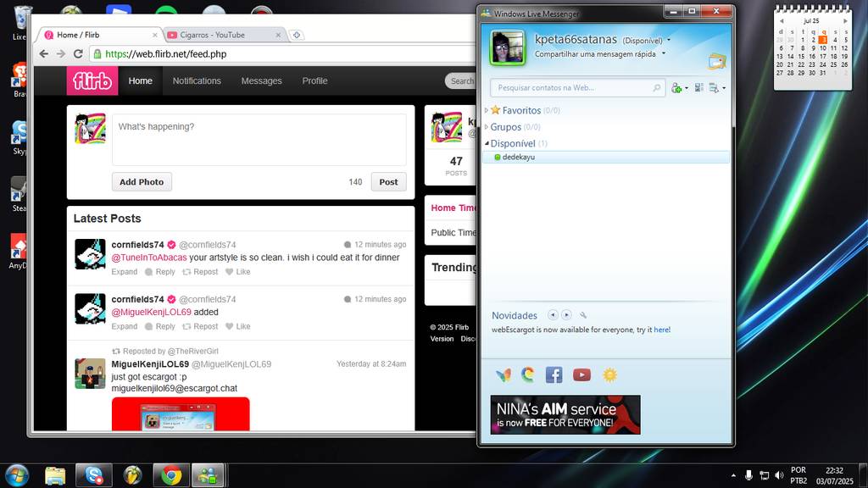Click the search magnifier in Messenger contact search
The height and width of the screenshot is (488, 868).
click(657, 87)
